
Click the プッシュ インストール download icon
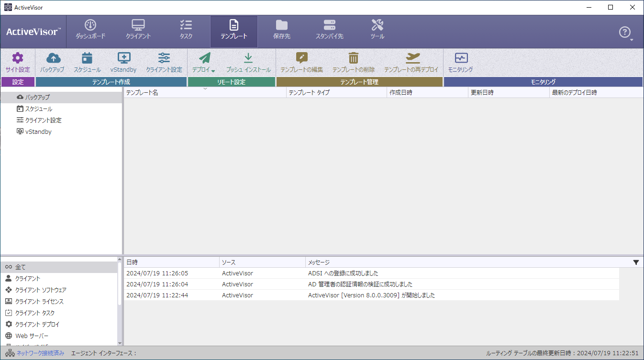pos(248,58)
